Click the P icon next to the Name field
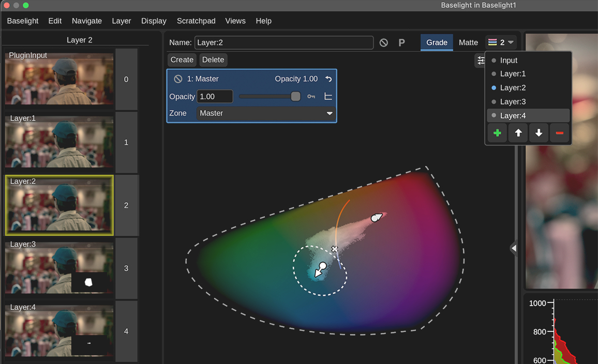The height and width of the screenshot is (364, 598). [401, 42]
